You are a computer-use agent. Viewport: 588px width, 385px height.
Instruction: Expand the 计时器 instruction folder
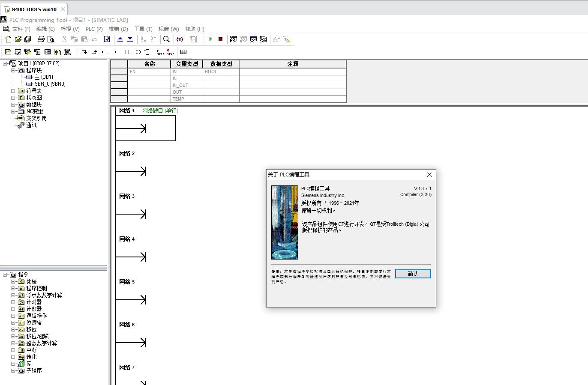(13, 302)
